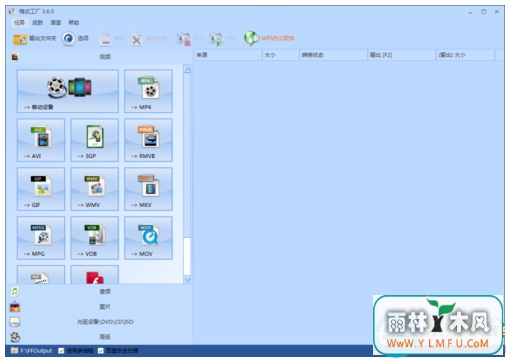Select the red Flash SWF conversion tile

click(94, 275)
